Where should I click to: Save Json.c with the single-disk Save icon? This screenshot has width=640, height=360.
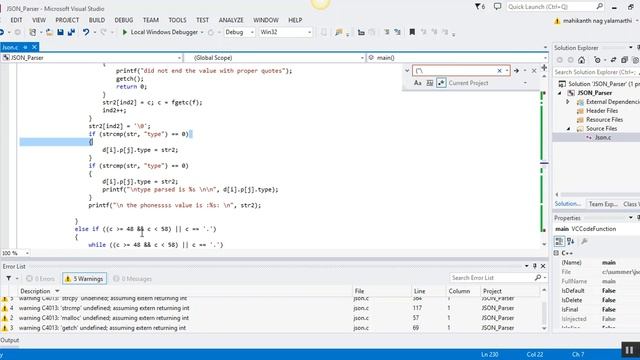(60, 32)
